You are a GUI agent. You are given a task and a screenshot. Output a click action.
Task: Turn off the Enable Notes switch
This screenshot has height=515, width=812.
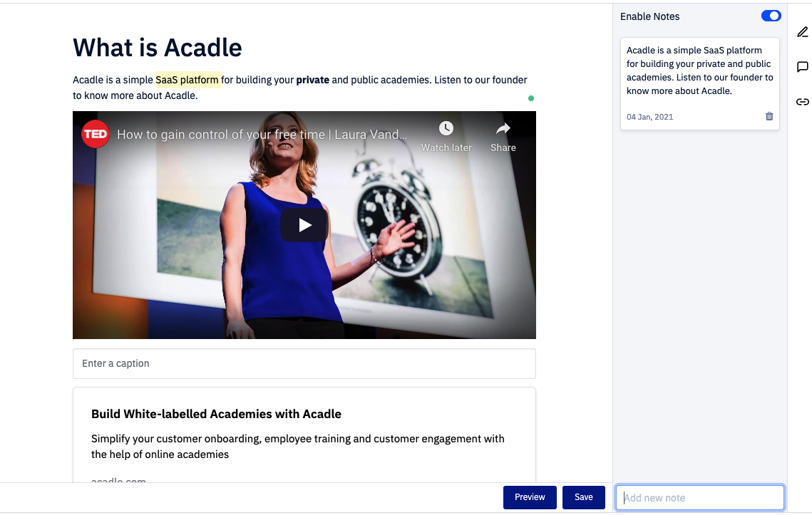coord(771,16)
